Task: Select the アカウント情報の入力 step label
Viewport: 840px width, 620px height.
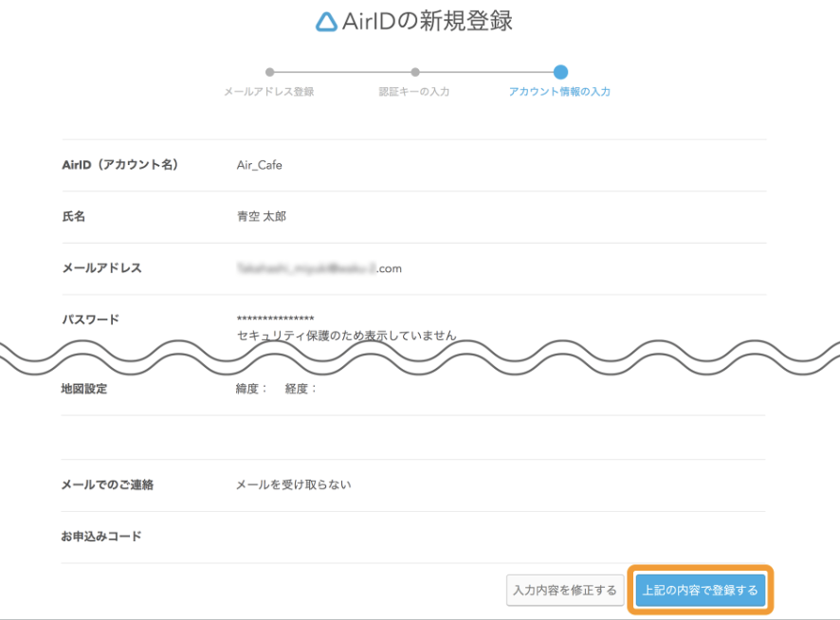Action: click(559, 92)
